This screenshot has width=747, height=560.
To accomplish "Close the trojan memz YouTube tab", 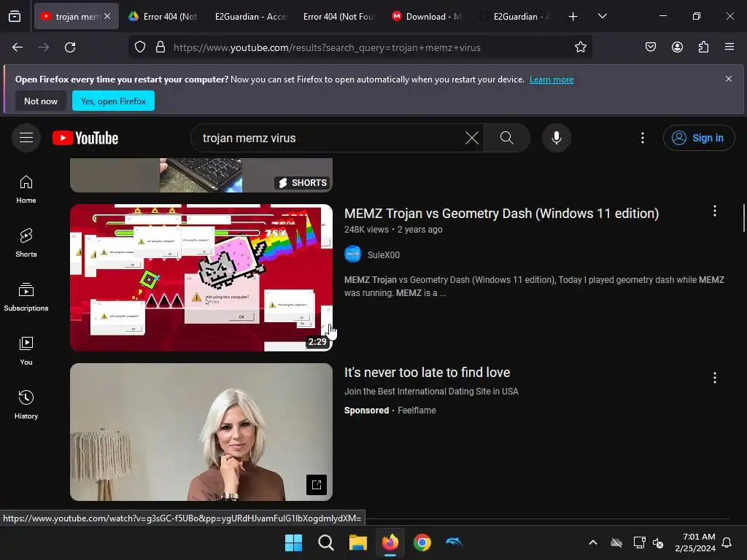I will click(x=107, y=16).
